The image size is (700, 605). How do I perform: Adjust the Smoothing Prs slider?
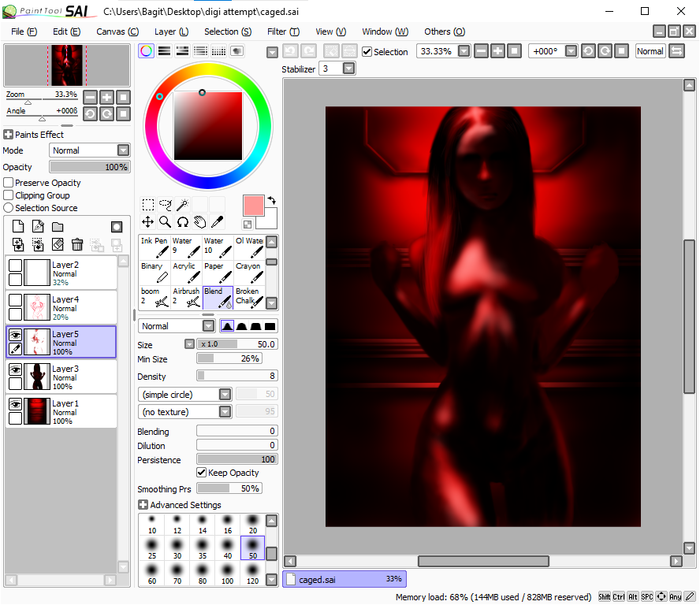click(229, 488)
